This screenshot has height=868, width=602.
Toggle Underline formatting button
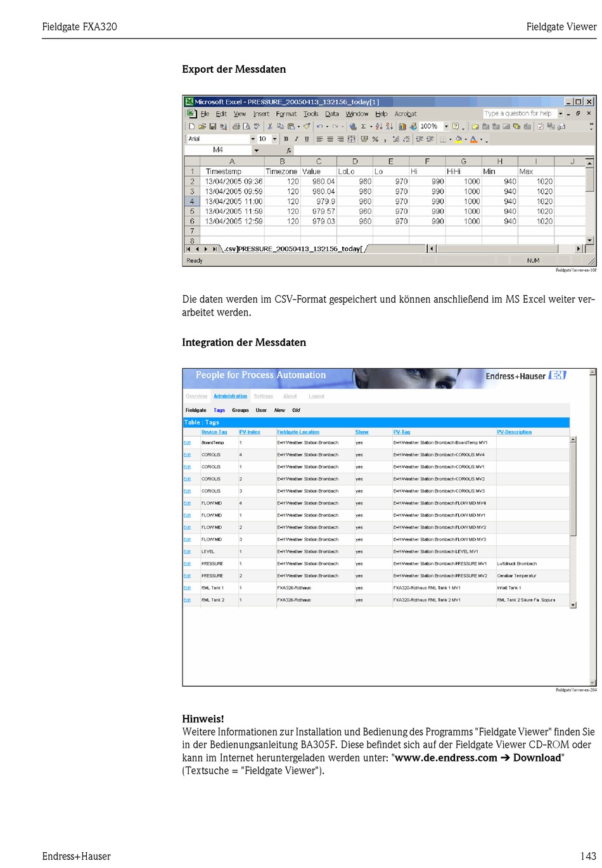[307, 139]
